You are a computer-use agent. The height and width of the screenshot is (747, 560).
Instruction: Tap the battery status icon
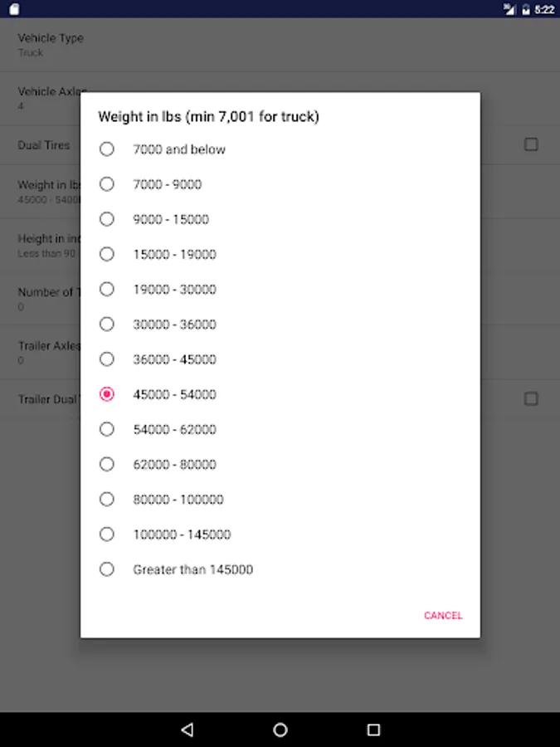click(526, 9)
